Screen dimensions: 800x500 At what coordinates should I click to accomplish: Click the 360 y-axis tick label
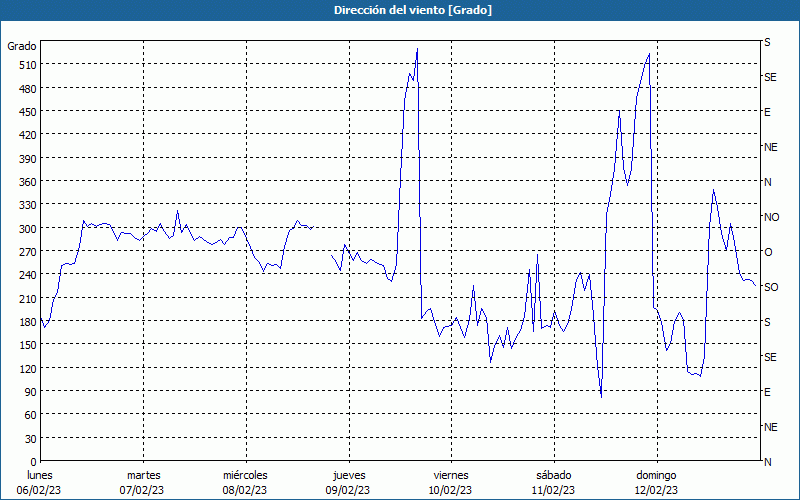point(28,182)
